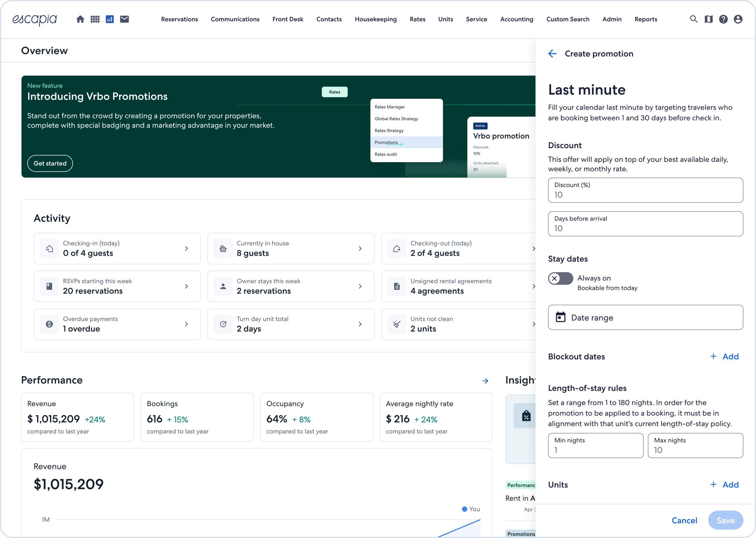
Task: Click the Get started button
Action: [x=50, y=163]
